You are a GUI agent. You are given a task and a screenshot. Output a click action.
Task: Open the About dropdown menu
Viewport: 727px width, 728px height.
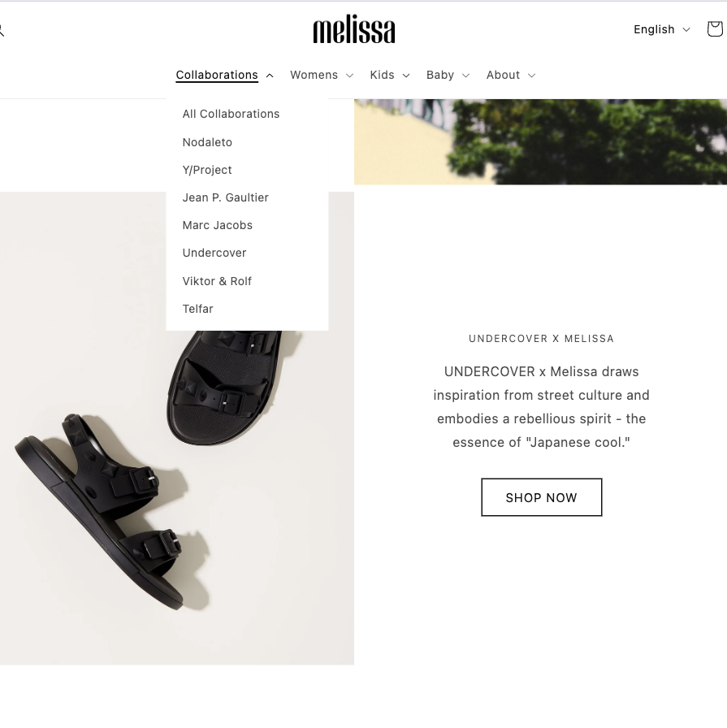(511, 76)
